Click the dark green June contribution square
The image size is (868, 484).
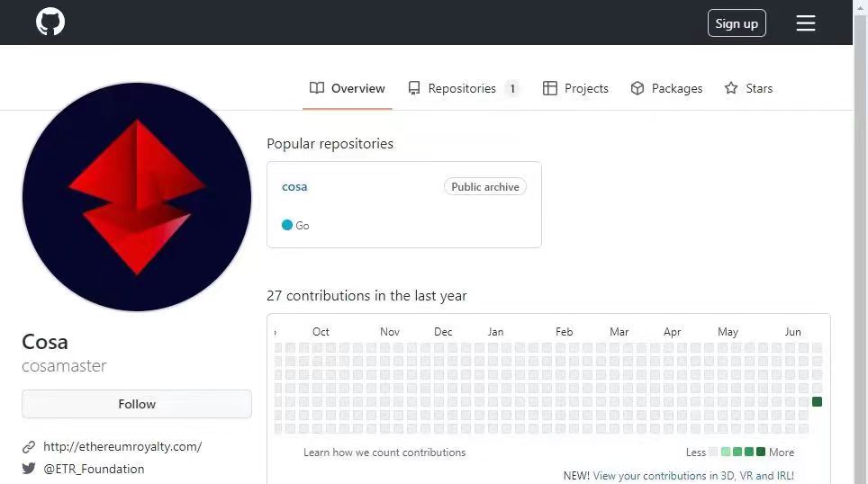817,402
